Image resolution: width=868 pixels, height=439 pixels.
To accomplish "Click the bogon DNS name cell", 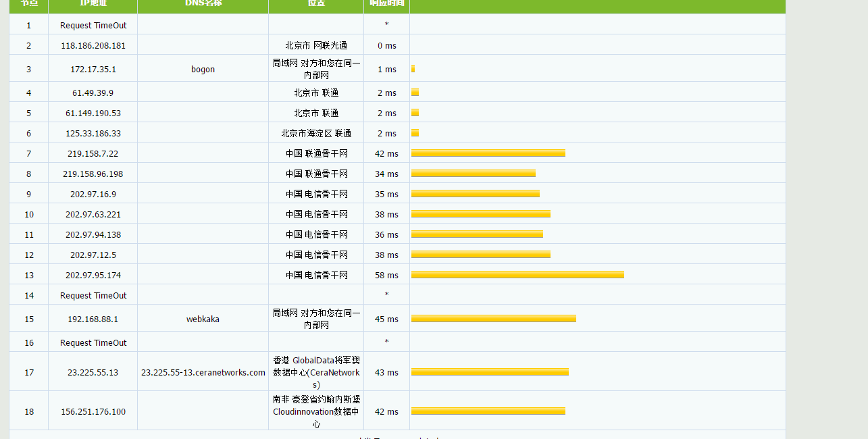I will [x=203, y=69].
